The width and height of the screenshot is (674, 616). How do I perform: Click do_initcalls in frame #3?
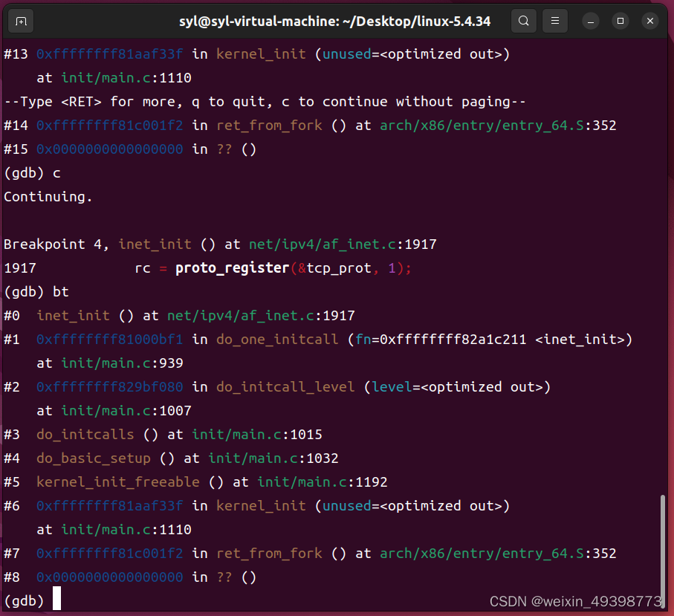coord(85,434)
